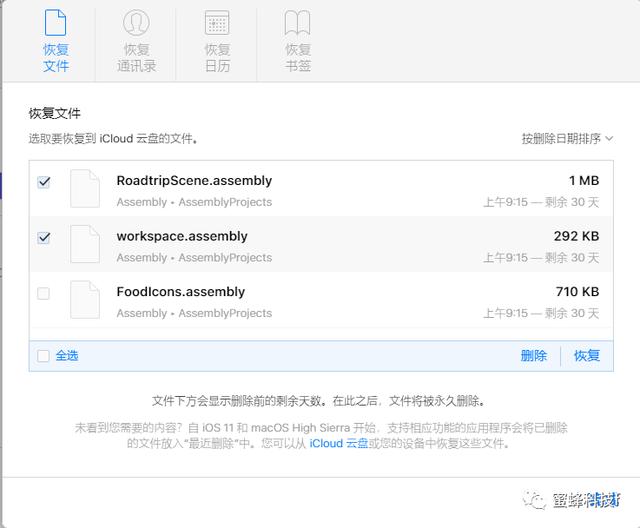Click the 恢复 restore button

pyautogui.click(x=587, y=356)
